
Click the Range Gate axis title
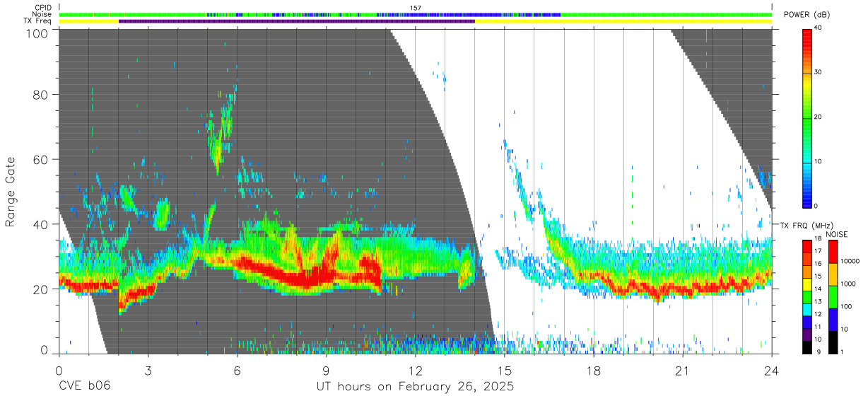[x=11, y=192]
